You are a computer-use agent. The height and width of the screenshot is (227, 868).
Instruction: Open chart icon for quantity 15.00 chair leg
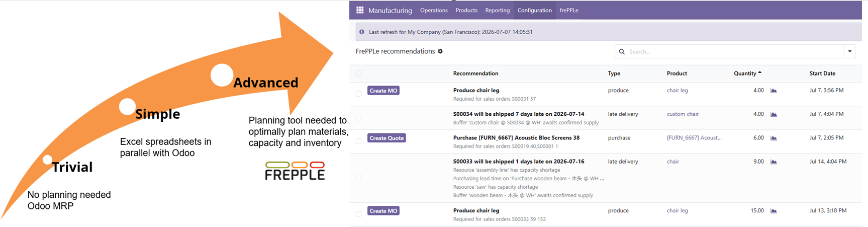tap(774, 211)
